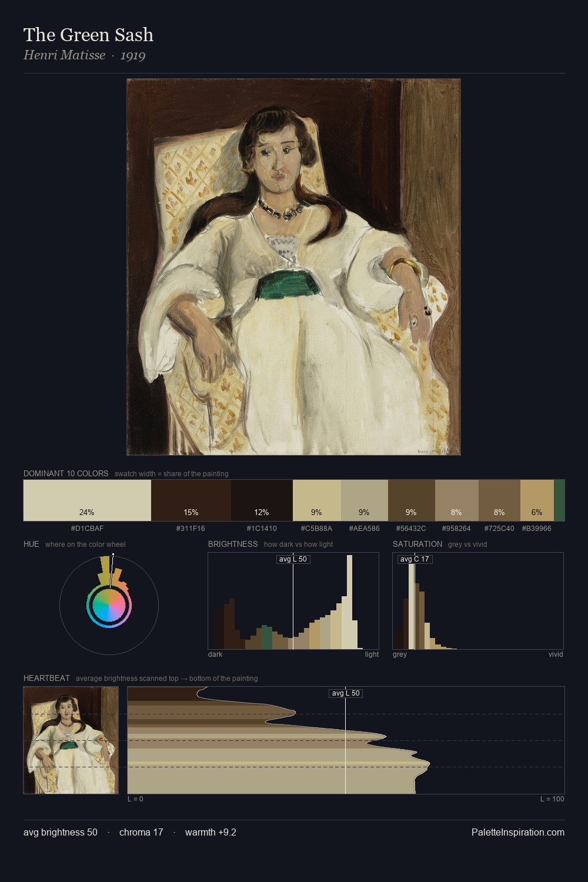This screenshot has height=882, width=588.
Task: Click the #B39966 6% swatch
Action: tap(537, 500)
